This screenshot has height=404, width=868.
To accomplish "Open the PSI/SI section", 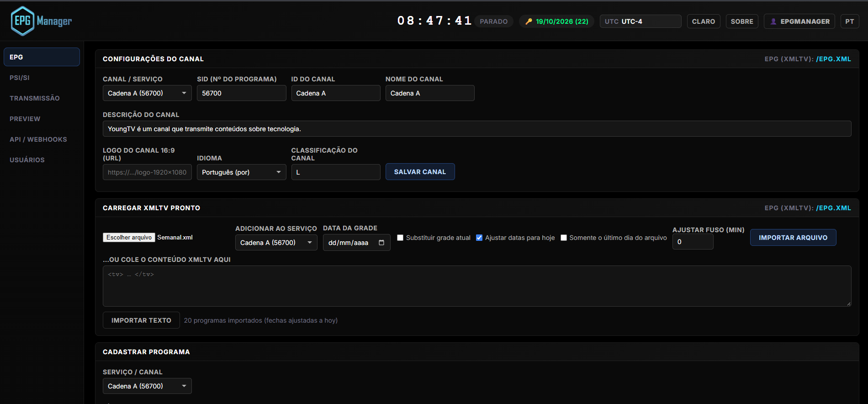I will (x=42, y=78).
